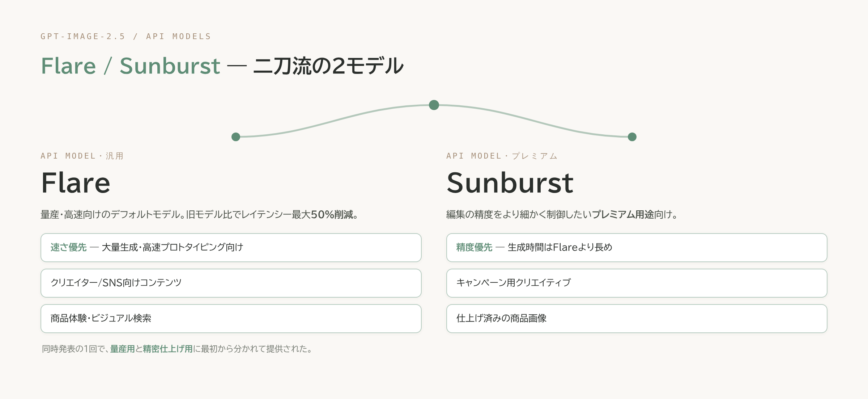Click the large Flare model heading

coord(76,183)
